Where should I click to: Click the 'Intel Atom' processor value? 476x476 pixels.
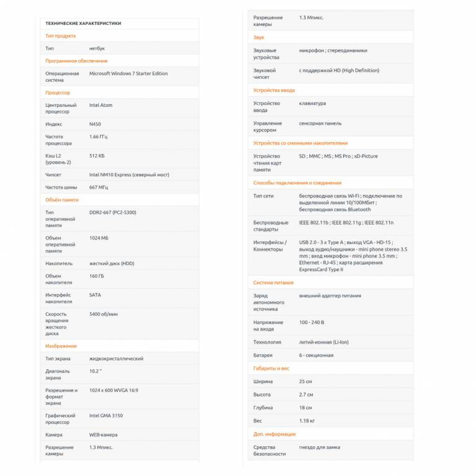click(x=101, y=105)
